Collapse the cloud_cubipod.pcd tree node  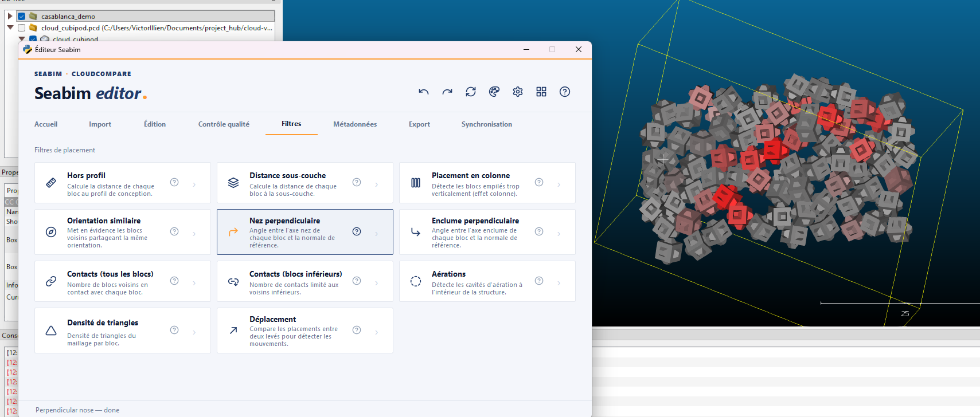point(10,27)
